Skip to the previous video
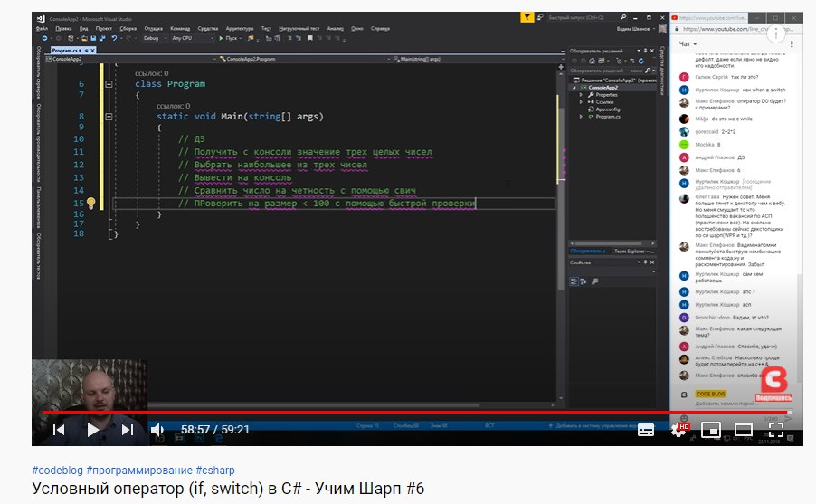 pos(59,430)
